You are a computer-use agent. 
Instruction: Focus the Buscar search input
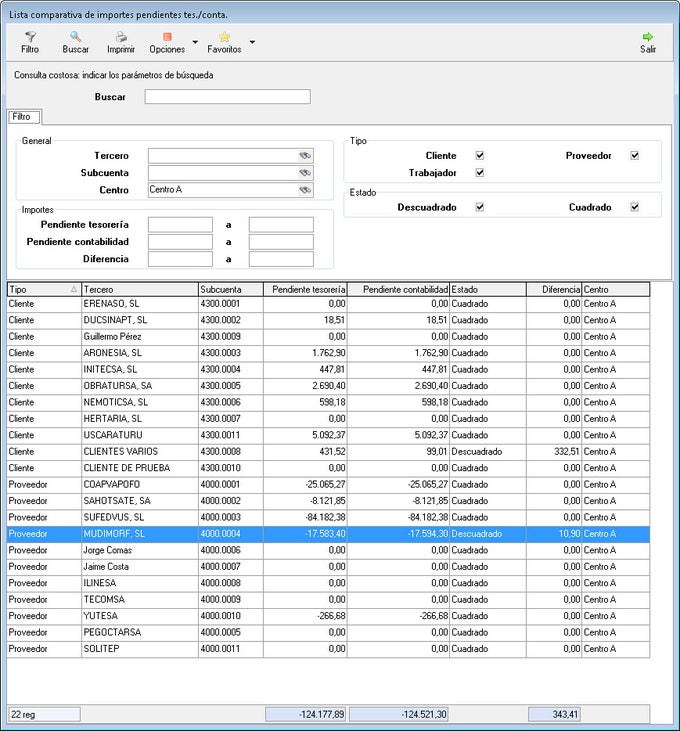point(227,97)
